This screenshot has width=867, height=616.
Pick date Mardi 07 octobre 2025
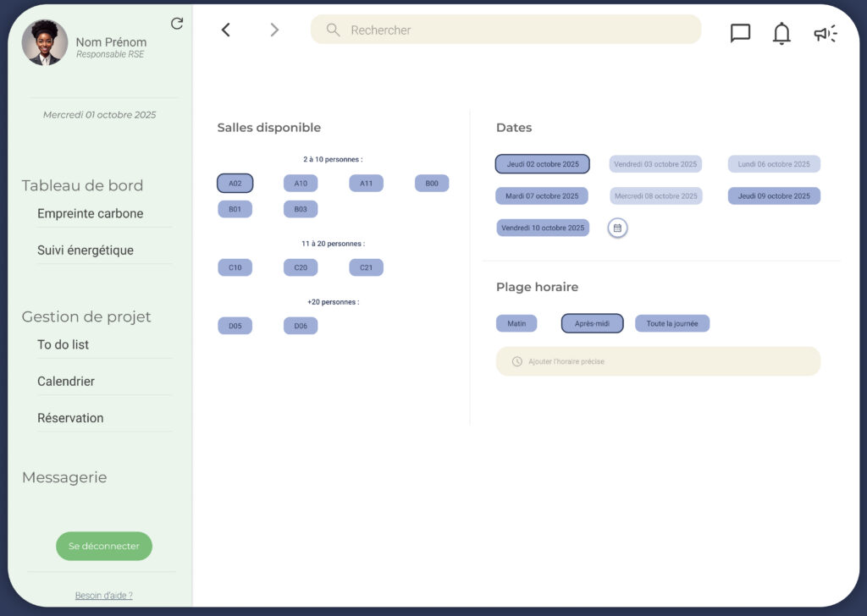point(542,196)
